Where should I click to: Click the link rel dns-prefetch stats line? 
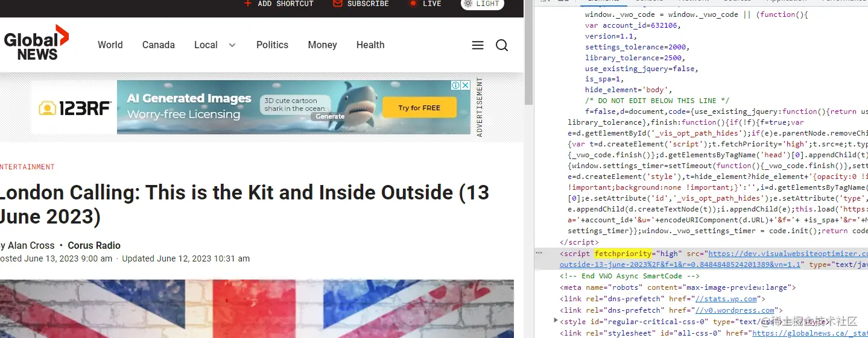coord(662,299)
